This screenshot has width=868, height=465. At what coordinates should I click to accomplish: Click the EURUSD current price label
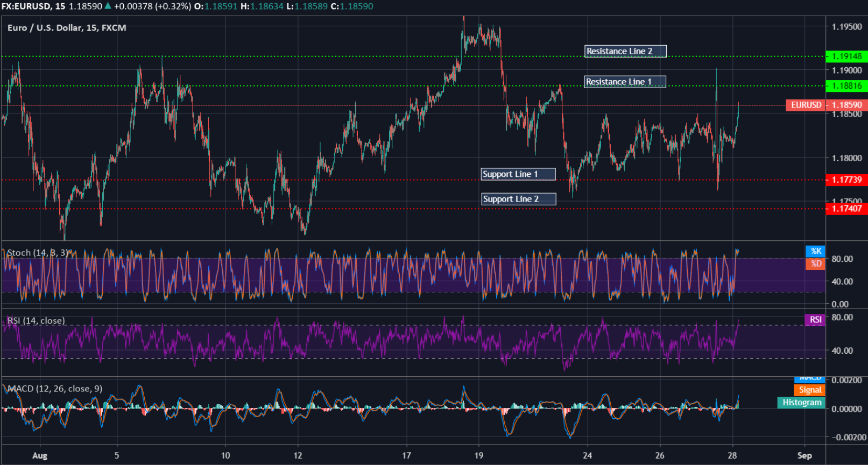pyautogui.click(x=806, y=105)
